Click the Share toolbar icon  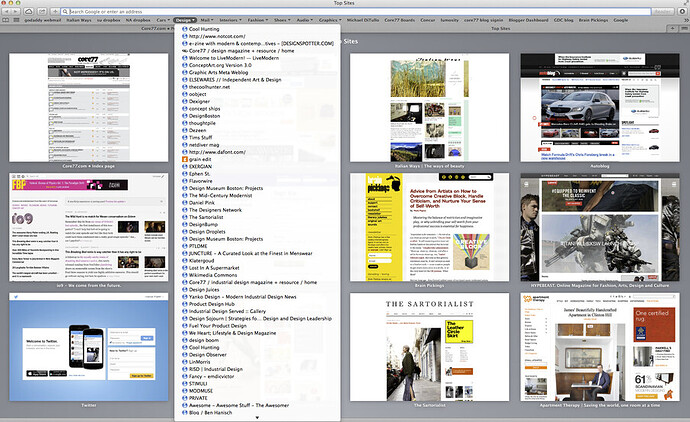click(42, 11)
